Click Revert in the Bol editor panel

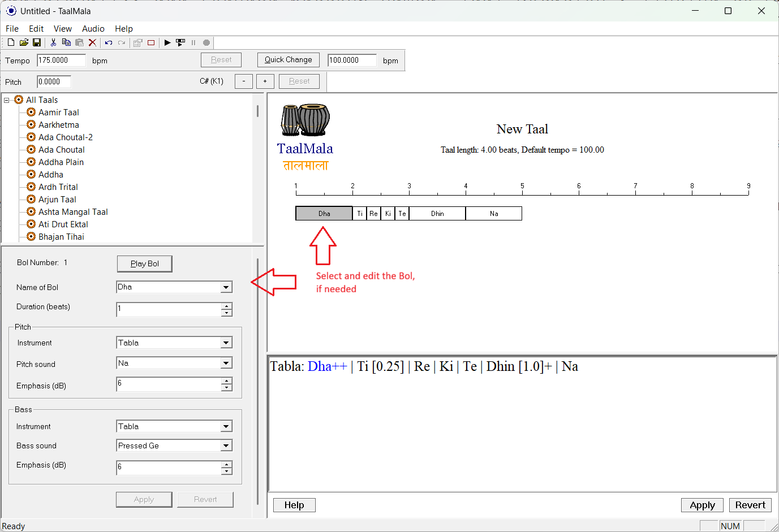[205, 500]
